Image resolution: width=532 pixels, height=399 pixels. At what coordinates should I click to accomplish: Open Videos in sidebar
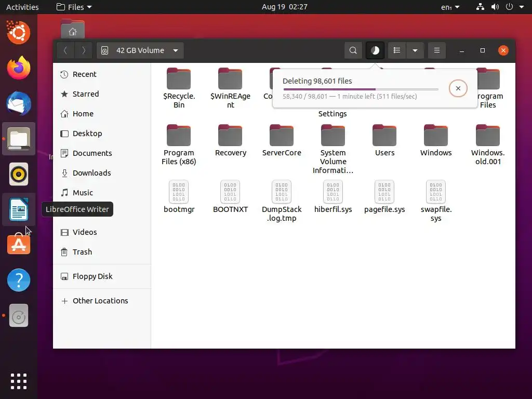[102, 232]
